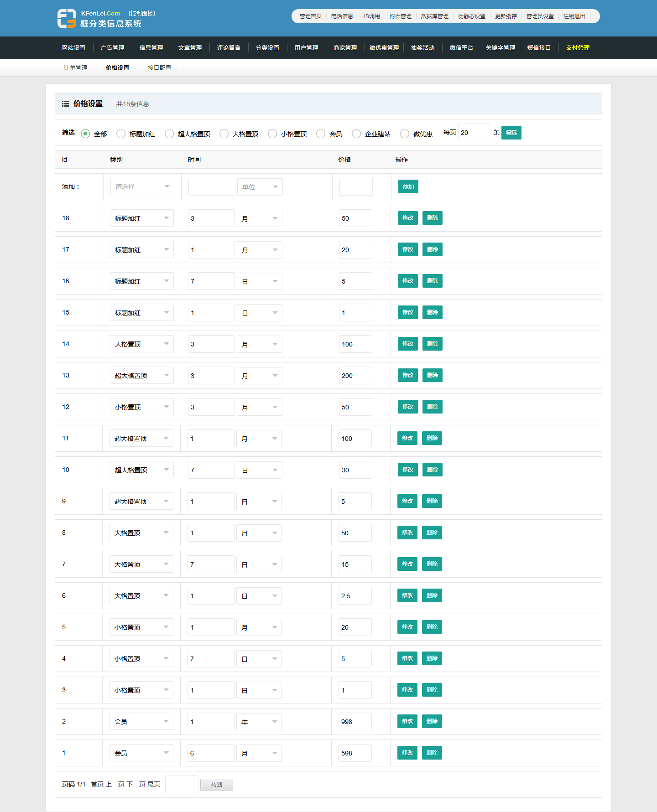Select the 全部 filter radio button
Viewport: 657px width, 812px height.
pyautogui.click(x=85, y=134)
